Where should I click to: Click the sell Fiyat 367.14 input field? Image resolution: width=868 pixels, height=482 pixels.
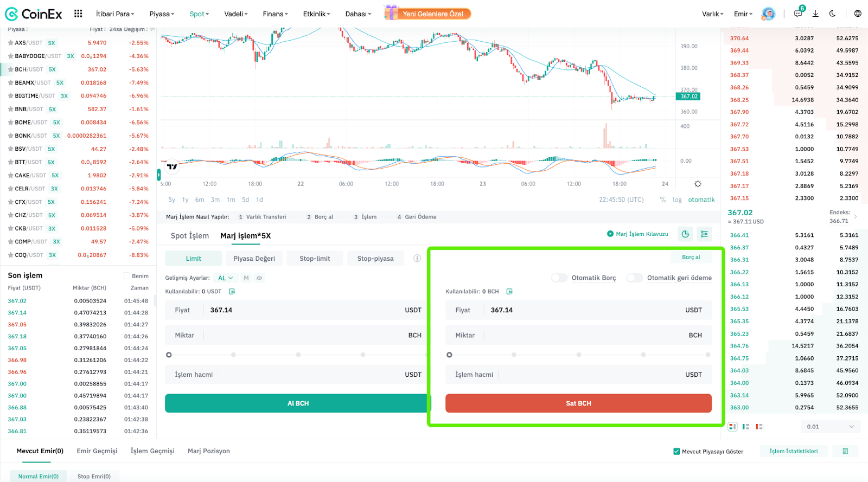(578, 310)
